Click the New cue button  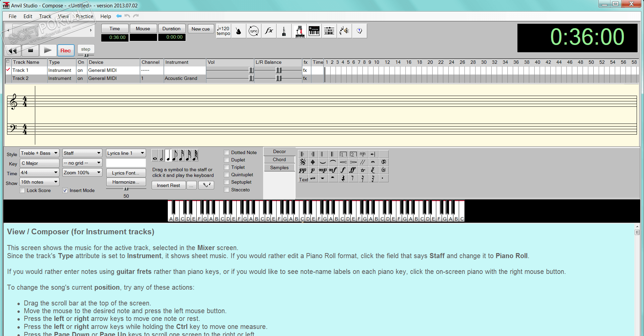(x=201, y=29)
